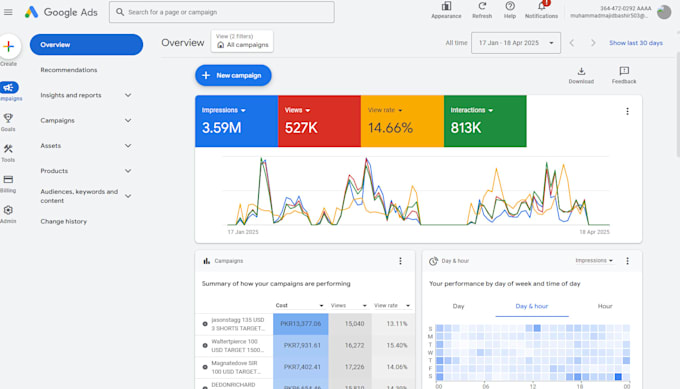Open the Waltertpierce 100 USD campaign
Screen dimensions: 680x389
237,346
